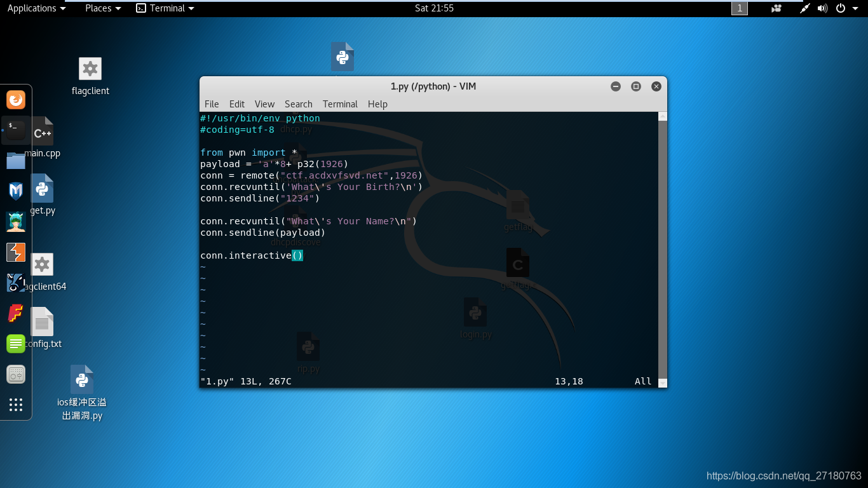Place cursor on '#!/usr/bin/env python' line
The width and height of the screenshot is (868, 488).
pyautogui.click(x=260, y=118)
